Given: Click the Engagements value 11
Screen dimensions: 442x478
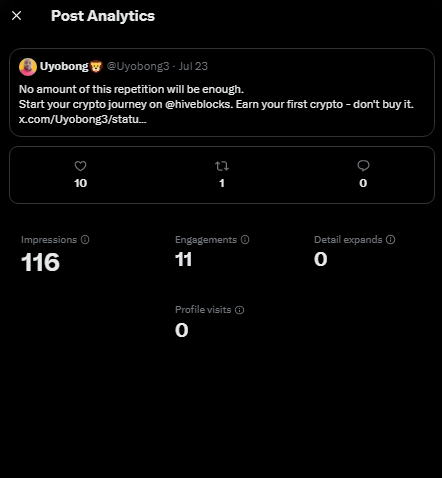Looking at the screenshot, I should tap(183, 259).
